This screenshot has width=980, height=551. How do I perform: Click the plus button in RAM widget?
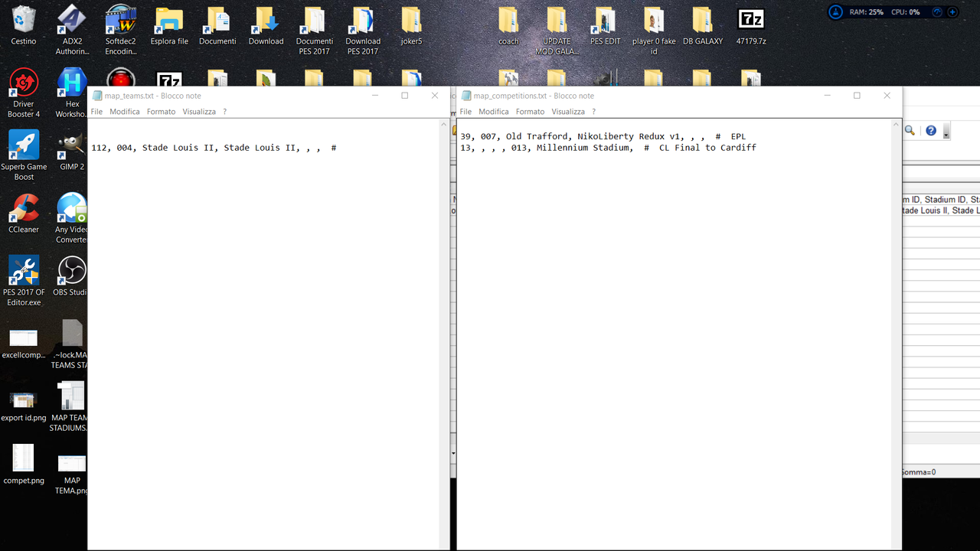tap(952, 11)
